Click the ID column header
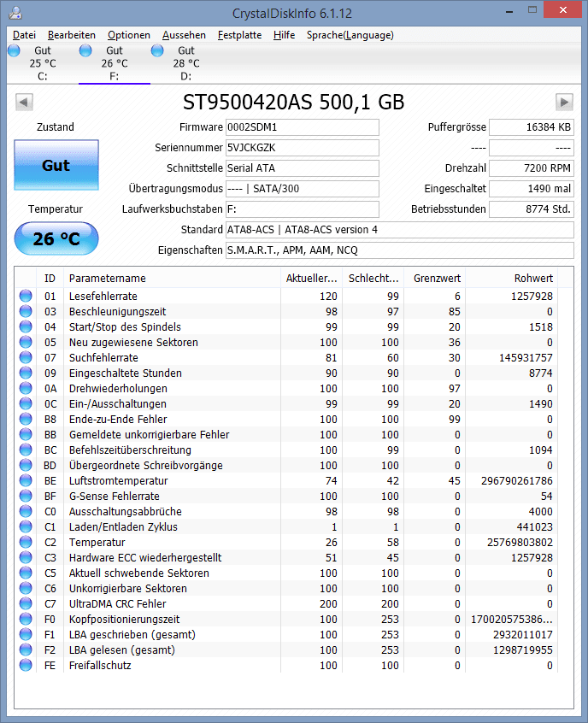 (x=50, y=278)
